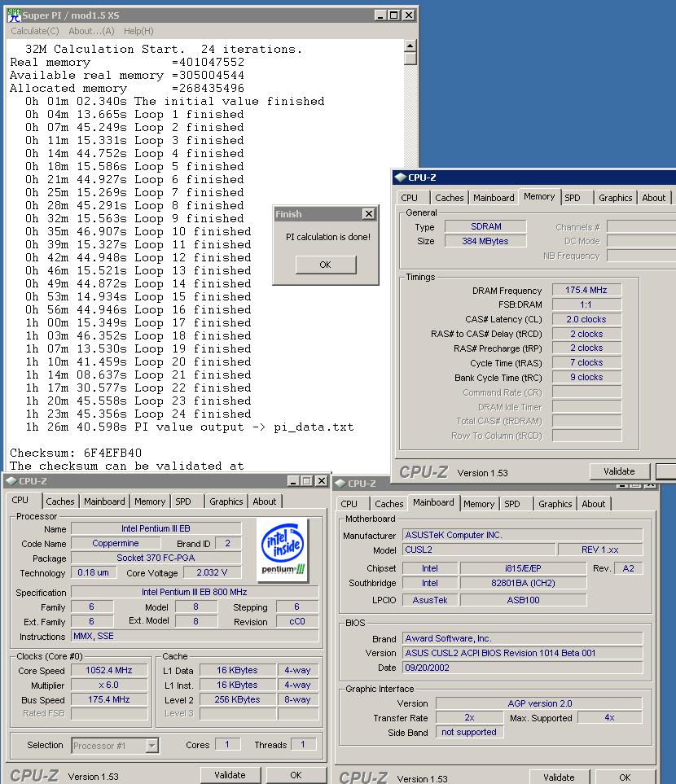
Task: Click the Super PI scrollbar thumb
Action: tap(410, 59)
